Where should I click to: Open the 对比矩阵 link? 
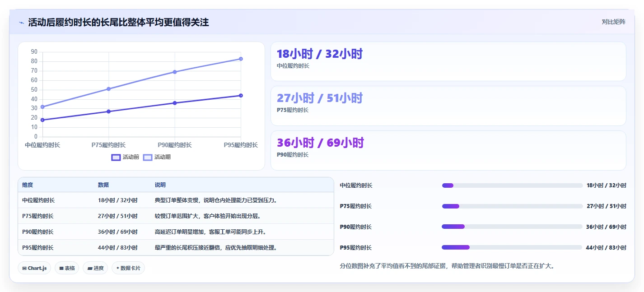click(613, 22)
